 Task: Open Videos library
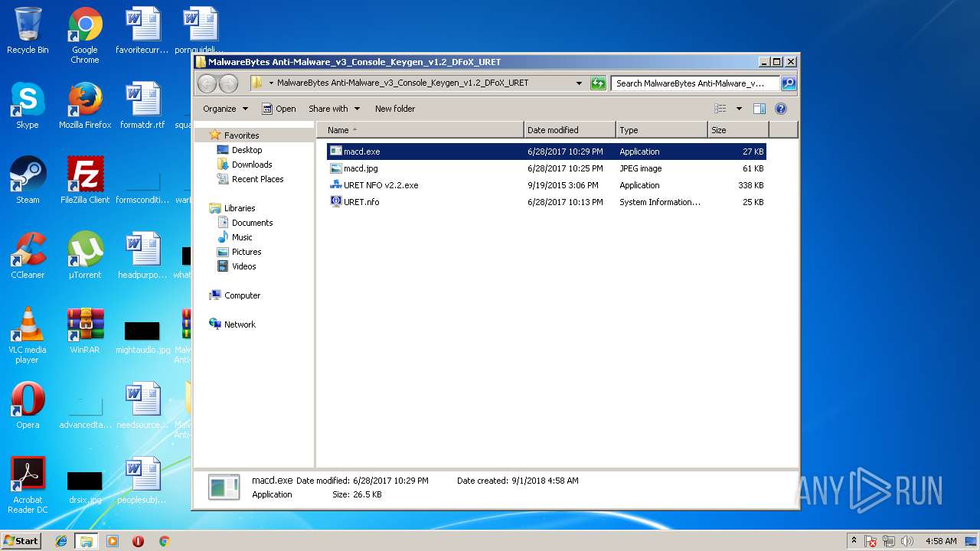[x=243, y=266]
